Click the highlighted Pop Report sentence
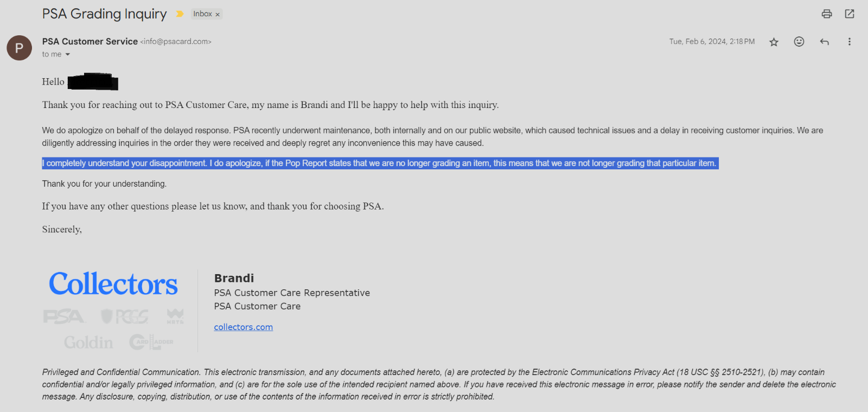The width and height of the screenshot is (868, 412). (x=380, y=163)
